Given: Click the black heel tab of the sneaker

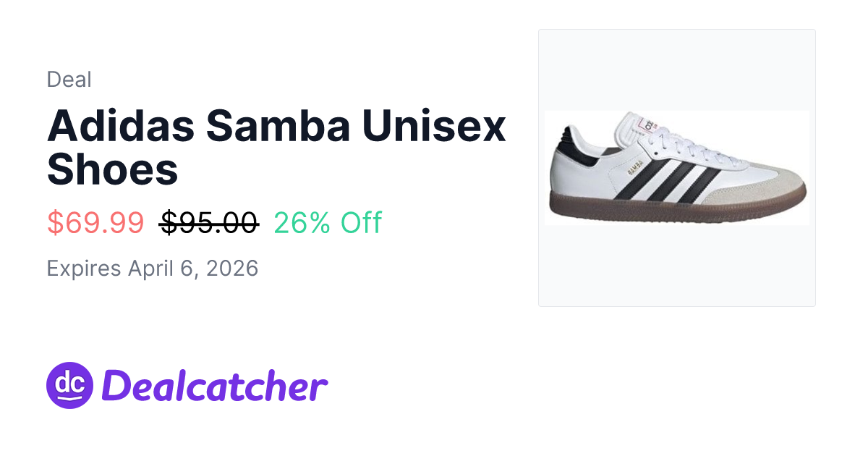Looking at the screenshot, I should pyautogui.click(x=569, y=140).
